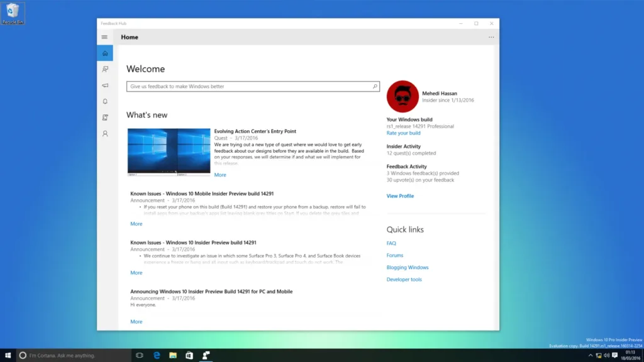Open Task View from the taskbar
The width and height of the screenshot is (644, 362).
pos(140,356)
